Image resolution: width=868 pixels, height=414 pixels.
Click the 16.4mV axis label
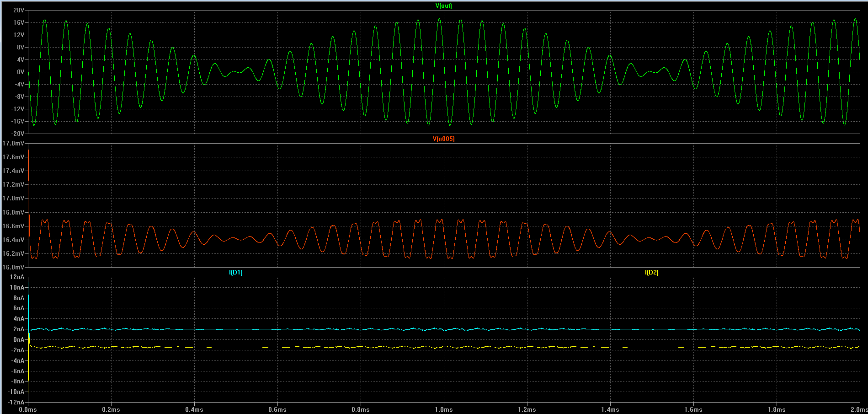13,240
